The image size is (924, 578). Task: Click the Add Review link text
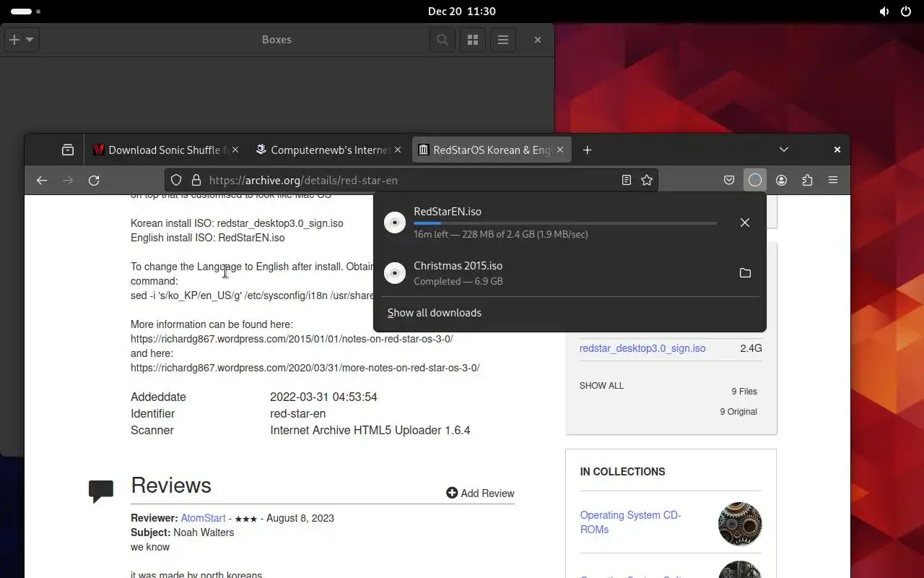tap(488, 493)
